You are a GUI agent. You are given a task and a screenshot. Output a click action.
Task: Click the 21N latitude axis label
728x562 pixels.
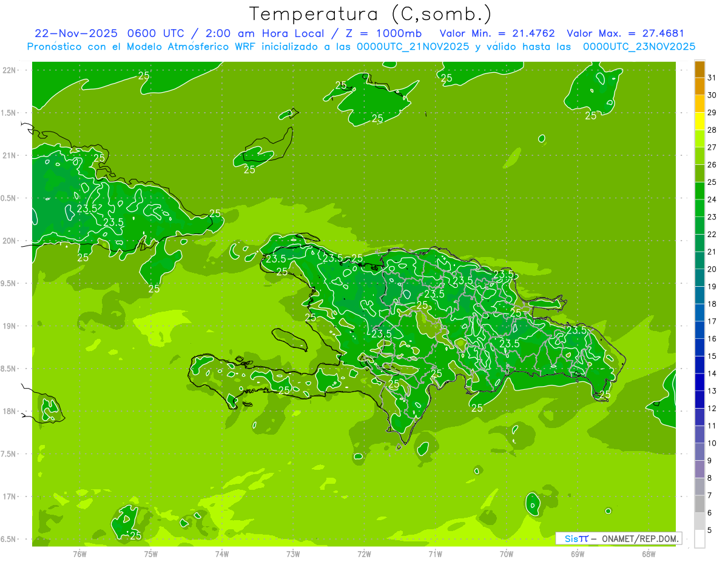tap(10, 156)
